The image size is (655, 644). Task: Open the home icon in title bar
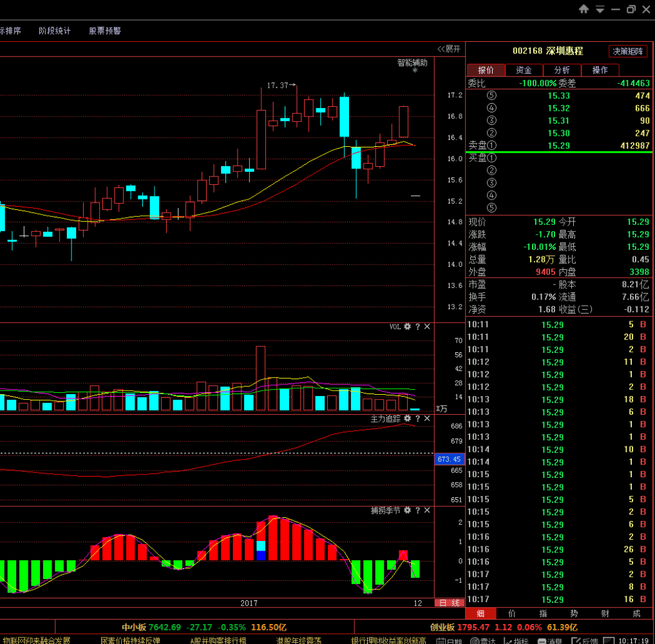click(584, 9)
